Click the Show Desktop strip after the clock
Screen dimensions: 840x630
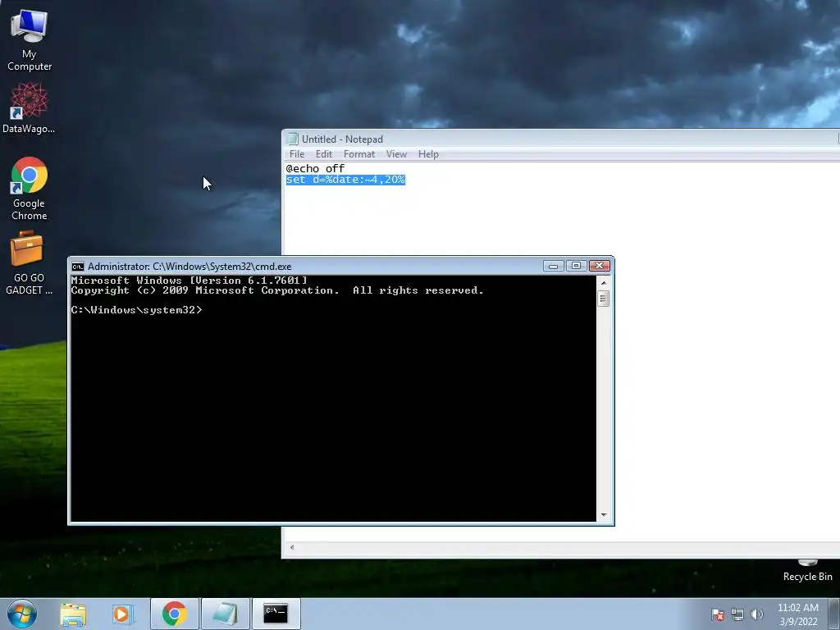coord(834,614)
